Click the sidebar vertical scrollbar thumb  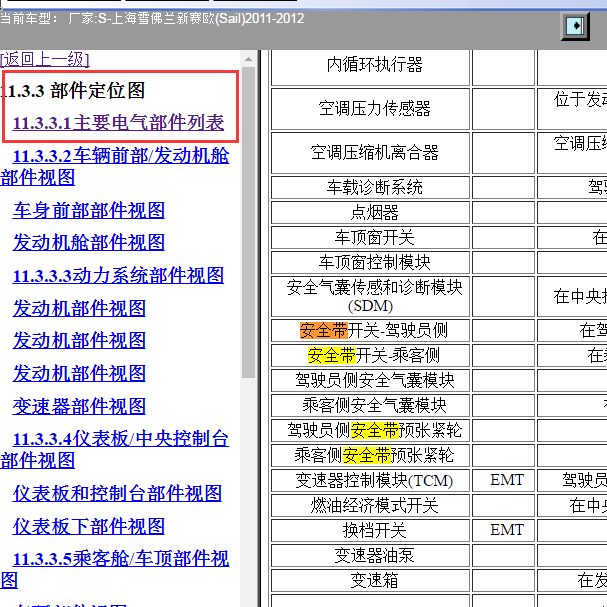(249, 223)
